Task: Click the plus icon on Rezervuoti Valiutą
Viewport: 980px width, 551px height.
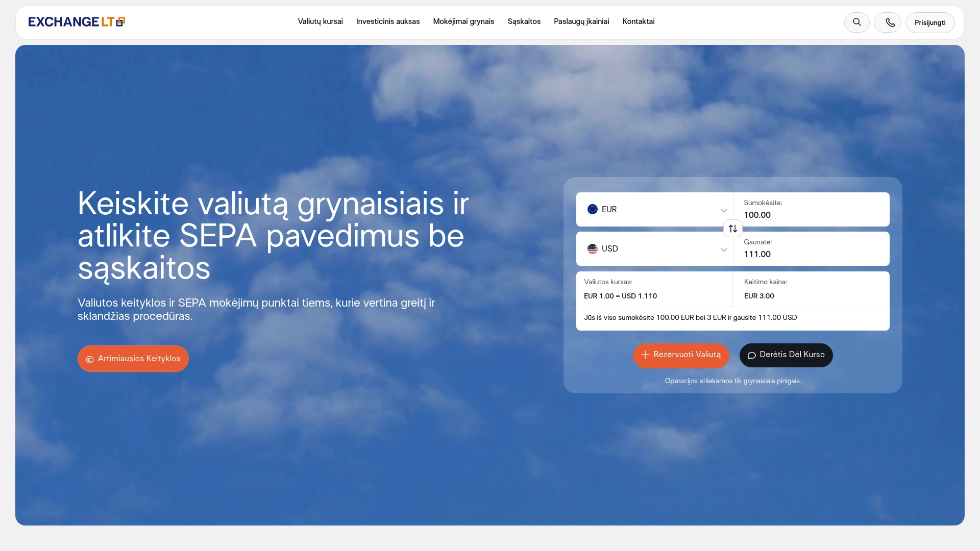Action: point(645,355)
